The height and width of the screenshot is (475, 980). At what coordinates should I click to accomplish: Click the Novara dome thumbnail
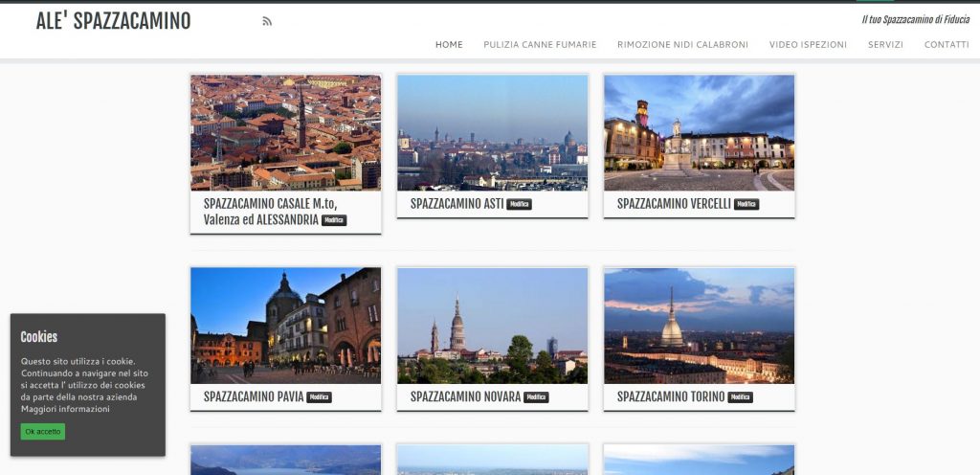pyautogui.click(x=492, y=325)
